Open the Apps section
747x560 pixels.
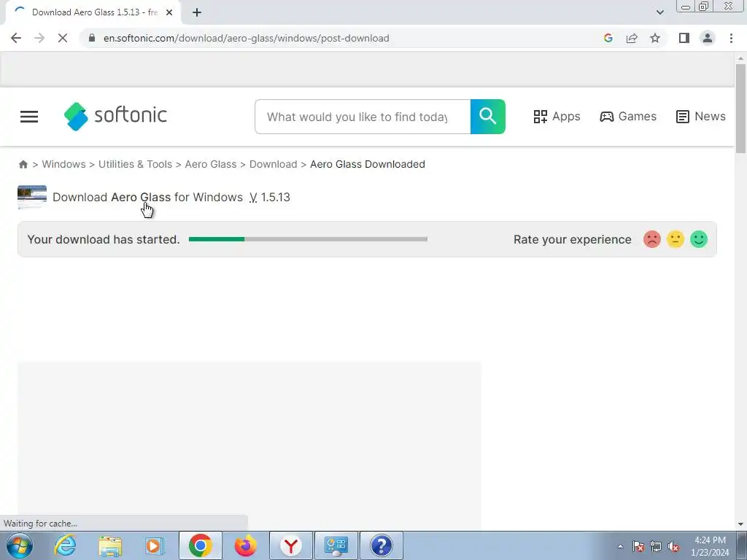click(x=557, y=116)
